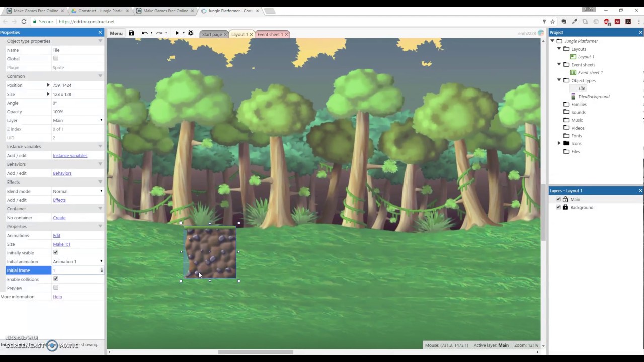This screenshot has width=644, height=362.
Task: Select the Tile object type
Action: 582,88
